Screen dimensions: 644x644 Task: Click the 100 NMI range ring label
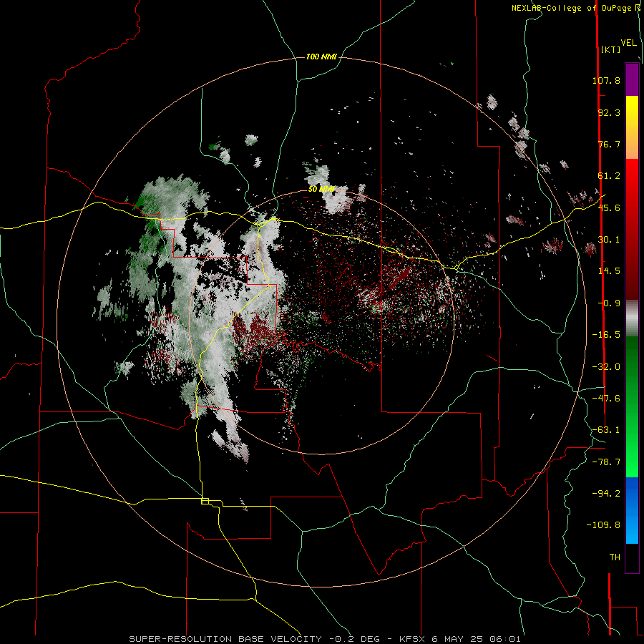pos(321,57)
